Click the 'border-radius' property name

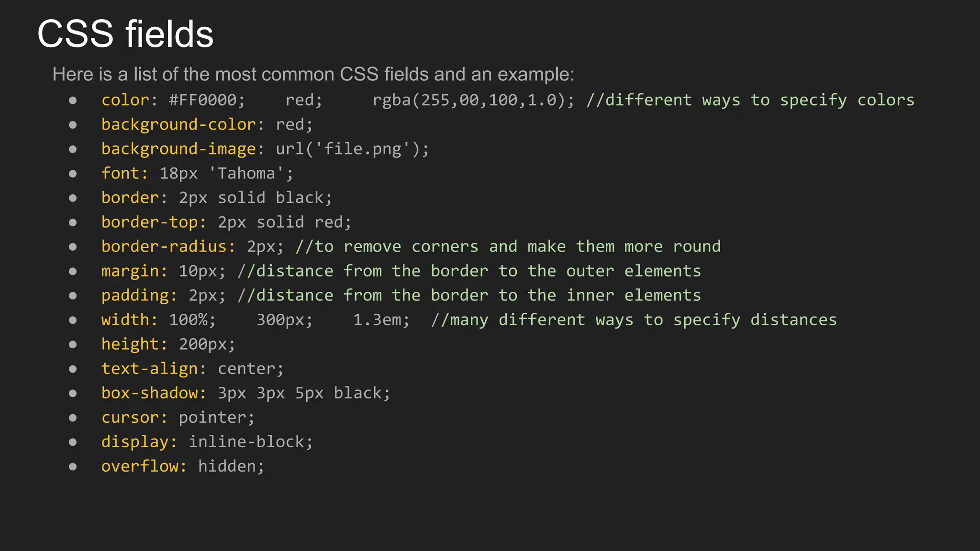[x=164, y=247]
